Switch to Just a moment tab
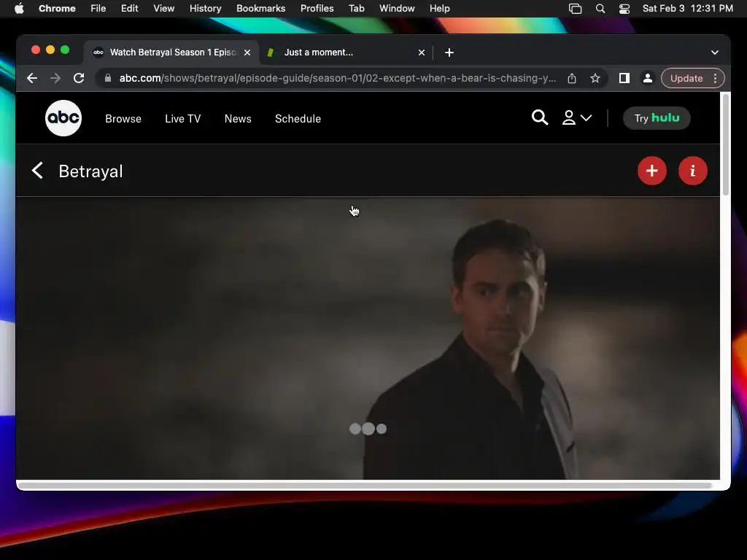Image resolution: width=747 pixels, height=560 pixels. point(345,52)
